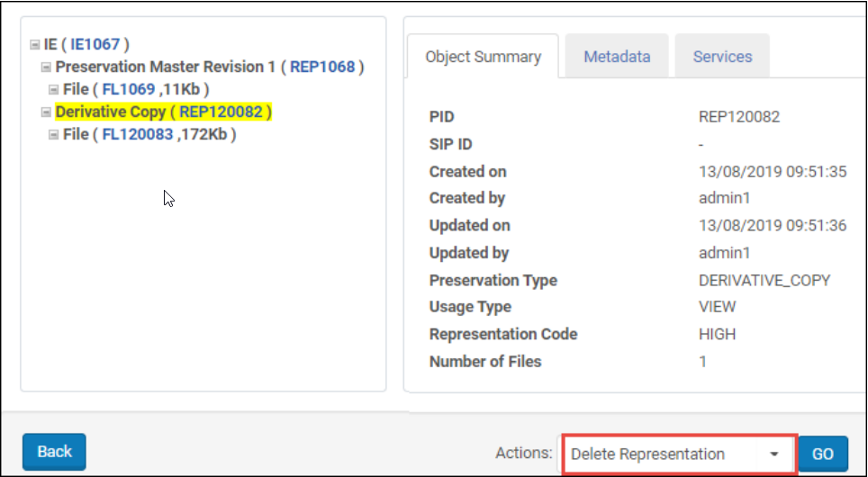The image size is (868, 477).
Task: Collapse Preservation Master Revision 1 node
Action: (46, 67)
